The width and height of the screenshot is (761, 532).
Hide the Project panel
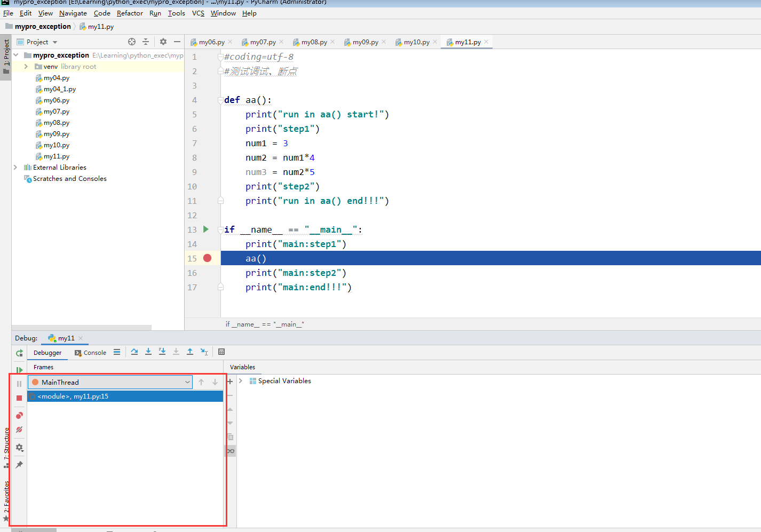click(x=177, y=42)
